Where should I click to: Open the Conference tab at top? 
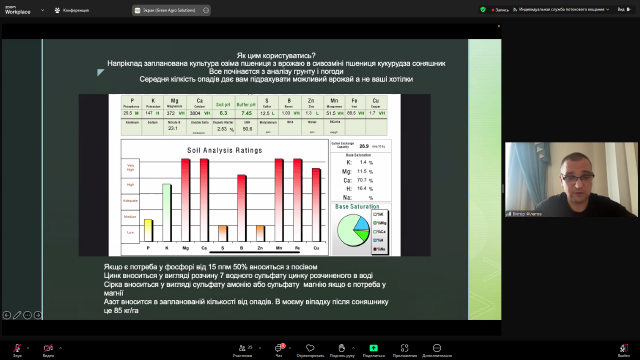pyautogui.click(x=72, y=10)
